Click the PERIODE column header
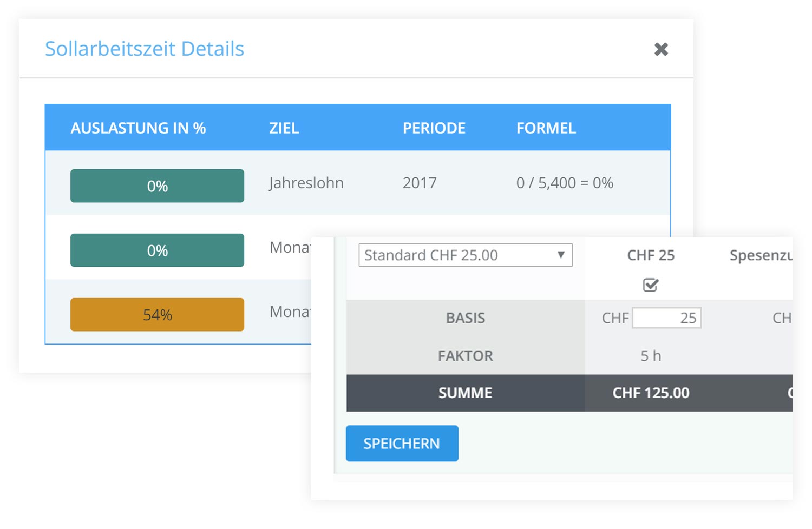 pos(434,128)
